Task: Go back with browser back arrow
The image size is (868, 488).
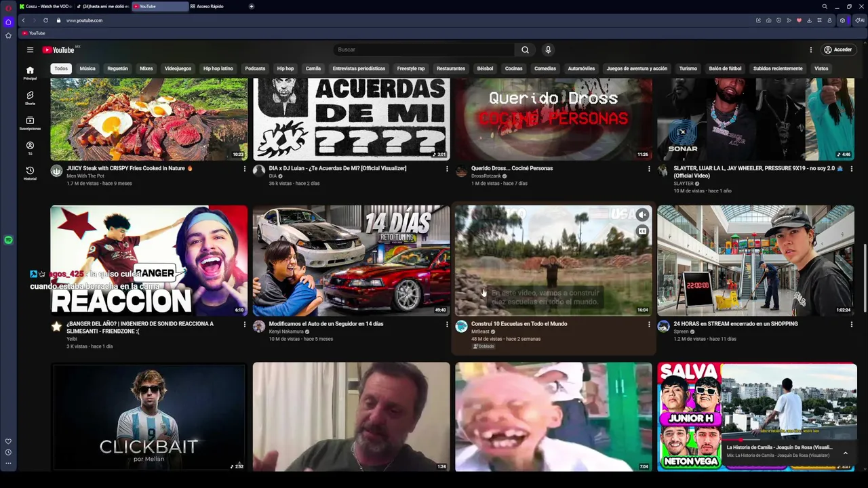Action: 23,20
